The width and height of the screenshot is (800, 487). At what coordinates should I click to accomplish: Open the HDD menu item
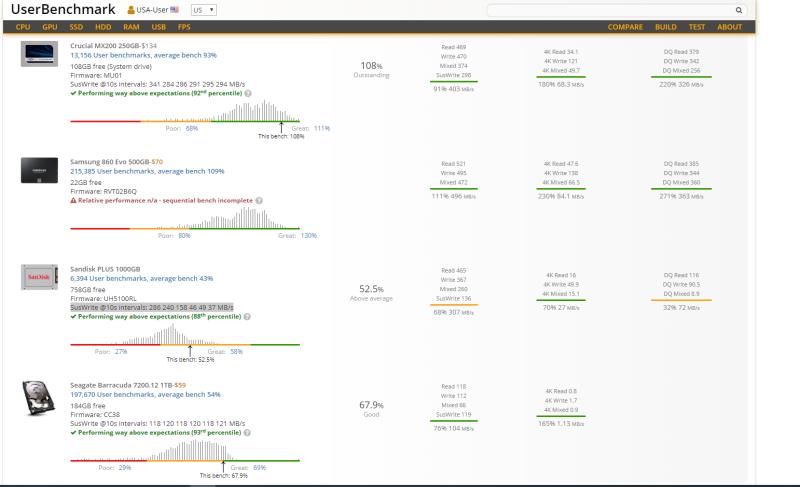pyautogui.click(x=103, y=27)
